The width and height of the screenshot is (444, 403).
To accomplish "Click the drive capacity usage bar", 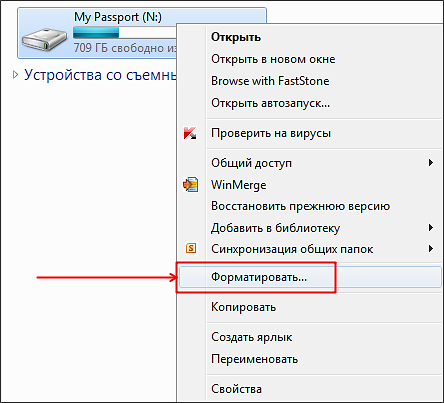I will click(x=125, y=33).
